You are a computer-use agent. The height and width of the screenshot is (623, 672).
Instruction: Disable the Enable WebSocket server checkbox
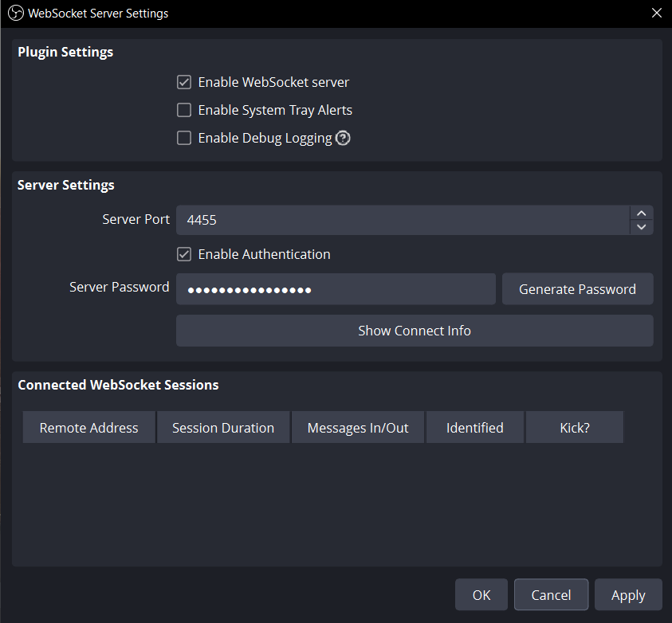(x=184, y=82)
